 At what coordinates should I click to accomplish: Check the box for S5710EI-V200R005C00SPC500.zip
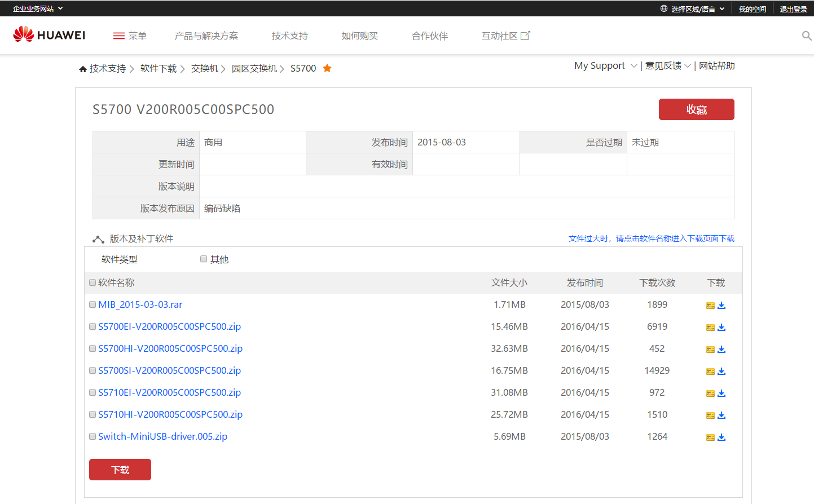coord(93,392)
